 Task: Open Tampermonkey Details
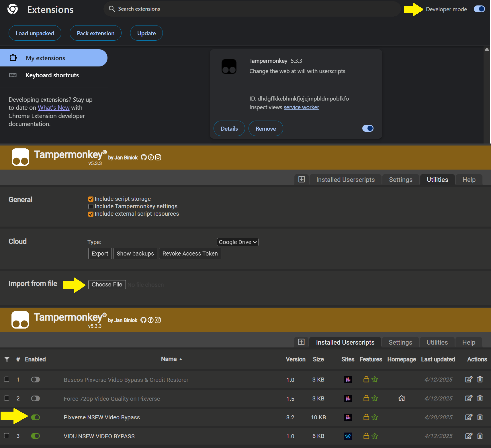(229, 128)
